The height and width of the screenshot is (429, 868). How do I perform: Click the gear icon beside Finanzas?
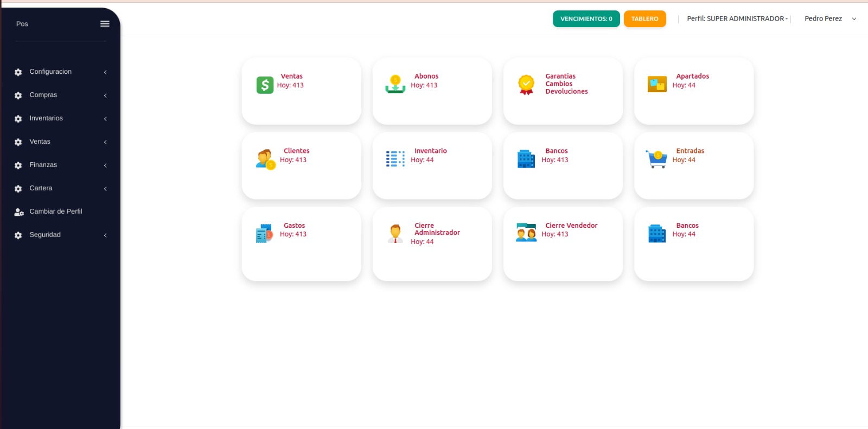click(18, 165)
